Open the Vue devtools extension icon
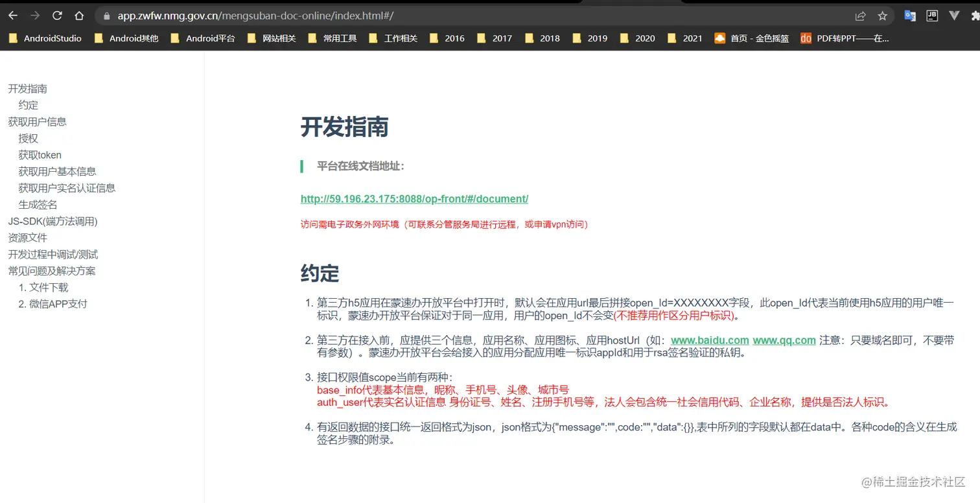The width and height of the screenshot is (980, 503). (954, 16)
